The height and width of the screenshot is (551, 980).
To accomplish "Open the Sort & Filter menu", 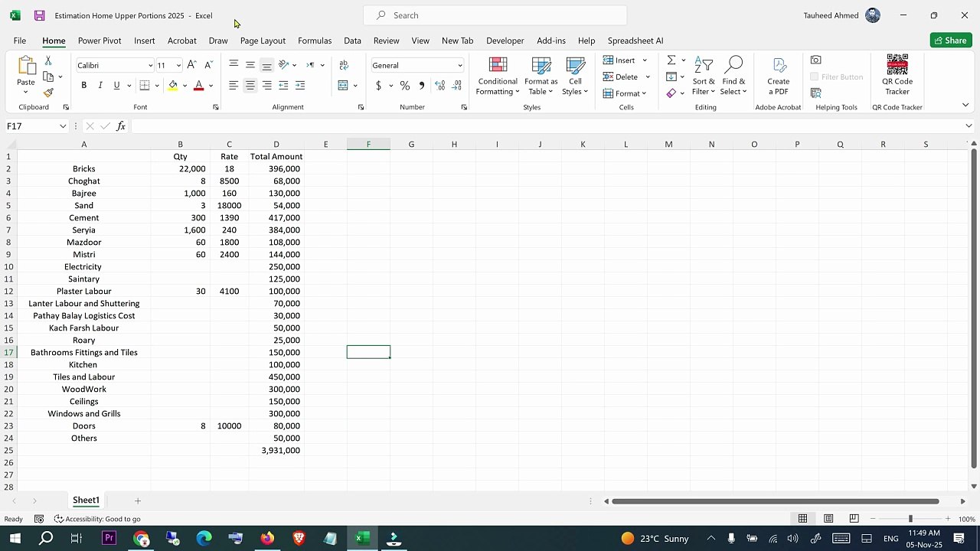I will pyautogui.click(x=704, y=76).
